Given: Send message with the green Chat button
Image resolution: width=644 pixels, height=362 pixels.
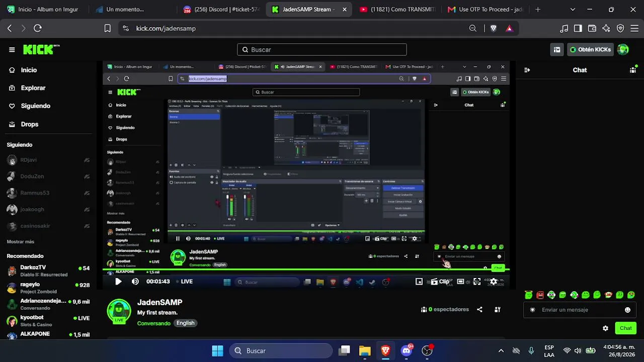Looking at the screenshot, I should 626,328.
